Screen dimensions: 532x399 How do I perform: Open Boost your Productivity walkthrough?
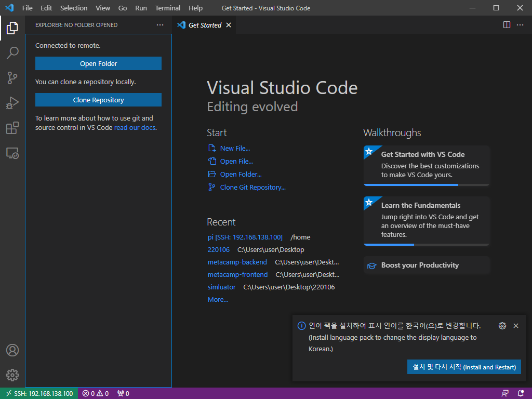click(427, 265)
